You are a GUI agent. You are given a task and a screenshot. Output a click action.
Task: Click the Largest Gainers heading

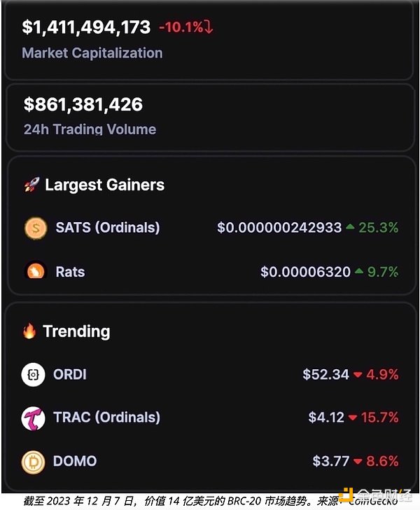(104, 185)
